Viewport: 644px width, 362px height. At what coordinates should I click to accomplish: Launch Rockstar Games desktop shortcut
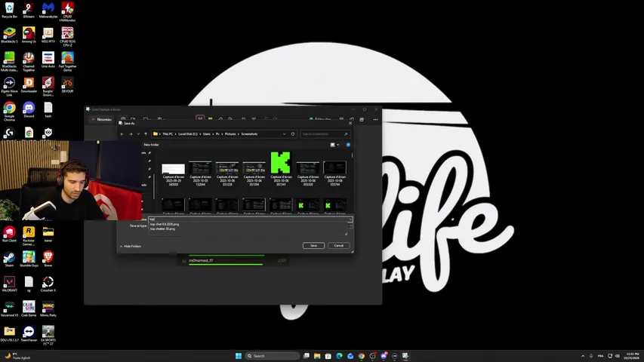[29, 236]
